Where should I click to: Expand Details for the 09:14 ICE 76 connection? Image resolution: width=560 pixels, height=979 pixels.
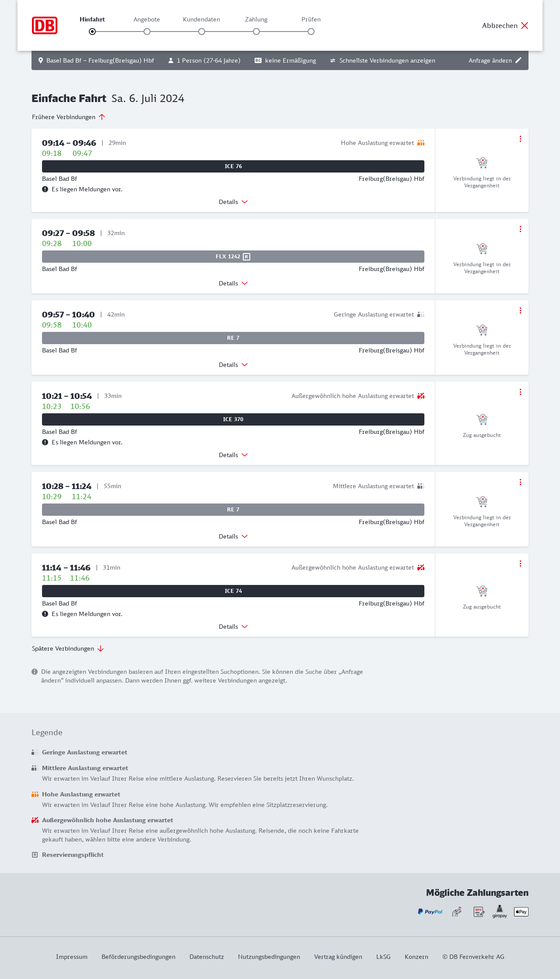(233, 202)
